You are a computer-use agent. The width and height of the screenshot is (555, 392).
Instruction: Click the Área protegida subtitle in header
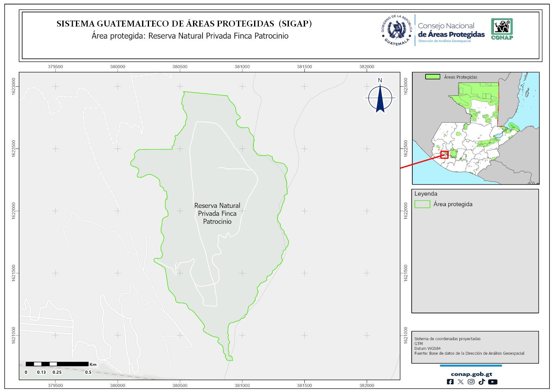click(190, 36)
